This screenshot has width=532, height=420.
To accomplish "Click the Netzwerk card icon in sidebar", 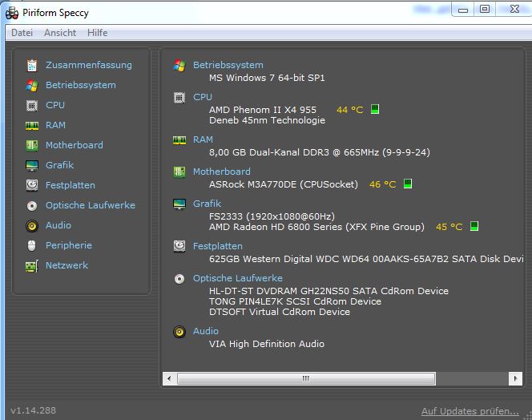I will [32, 266].
